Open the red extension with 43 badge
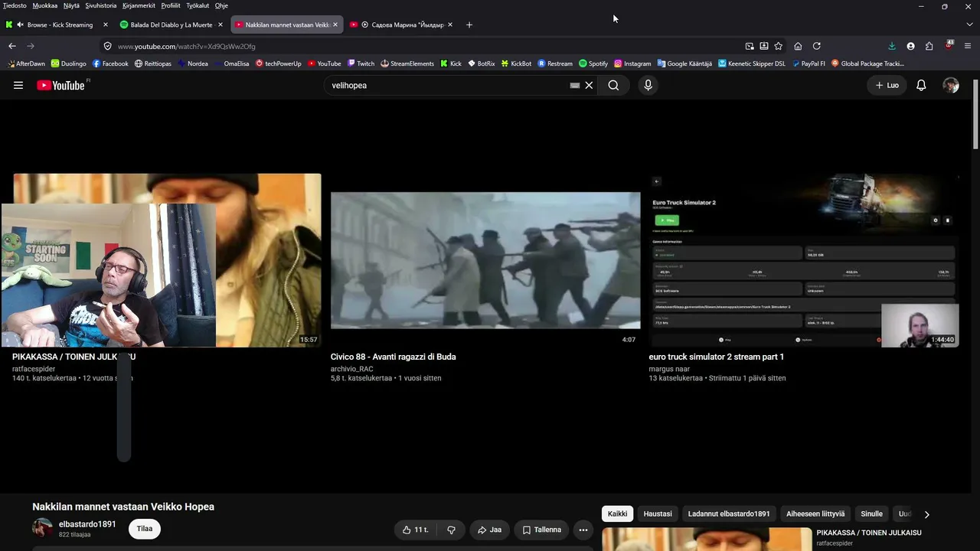 pyautogui.click(x=949, y=45)
